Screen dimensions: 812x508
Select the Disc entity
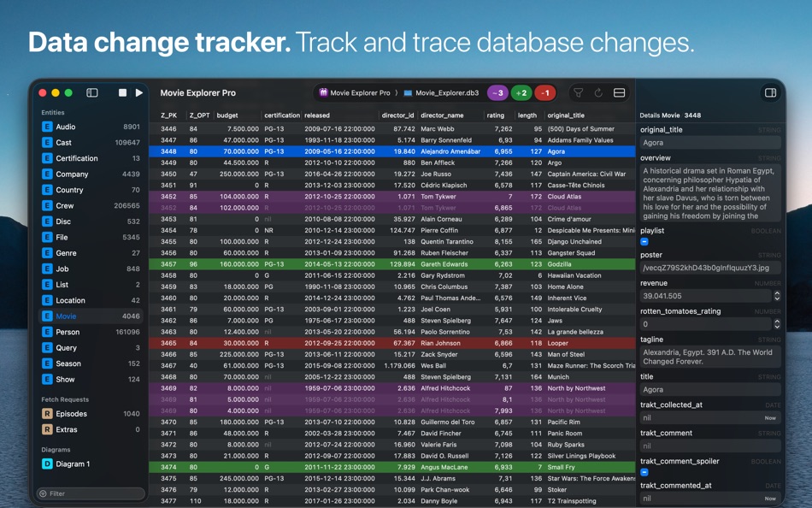pyautogui.click(x=91, y=222)
